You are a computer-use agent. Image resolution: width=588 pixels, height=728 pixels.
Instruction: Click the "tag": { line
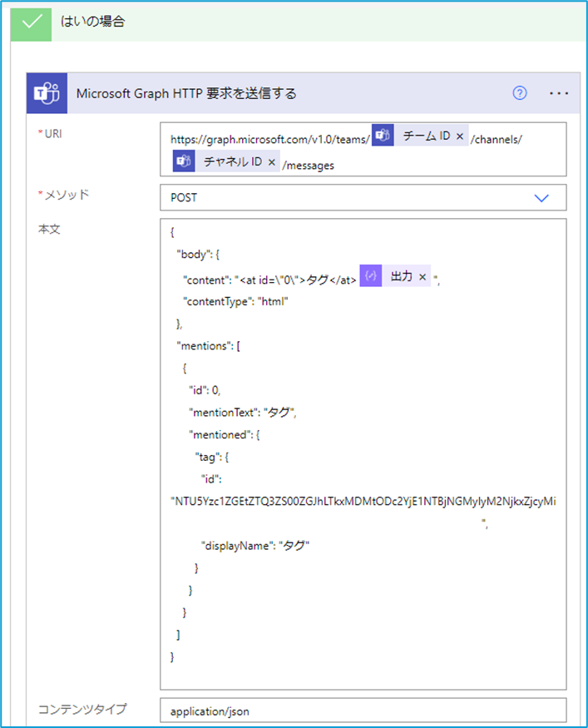[211, 457]
